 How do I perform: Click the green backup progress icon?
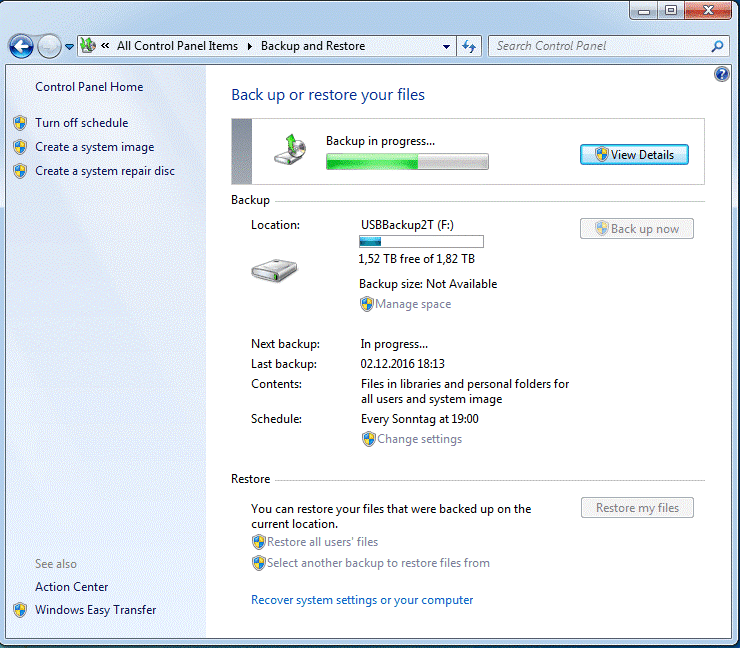pyautogui.click(x=291, y=149)
